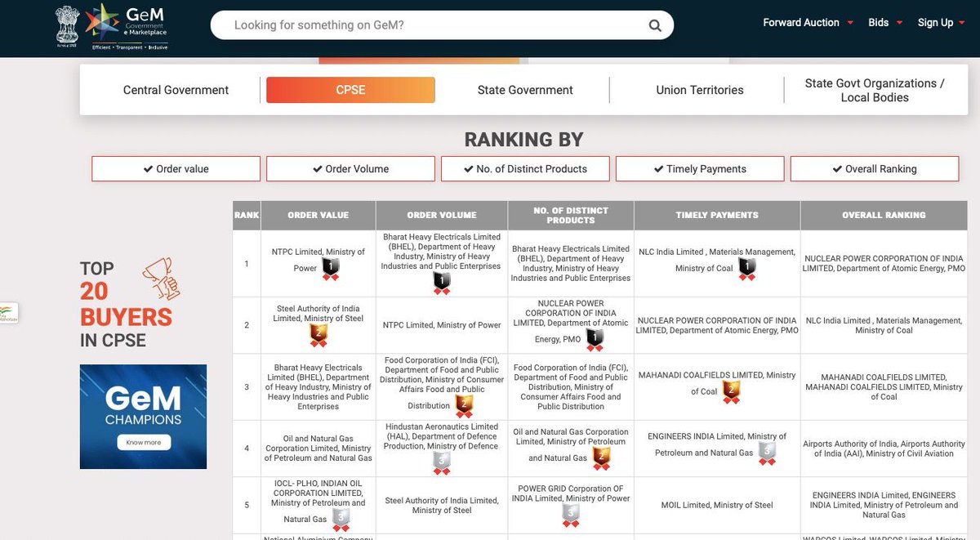Open the Forward Auction dropdown
Screen dimensions: 980x540
coord(807,23)
